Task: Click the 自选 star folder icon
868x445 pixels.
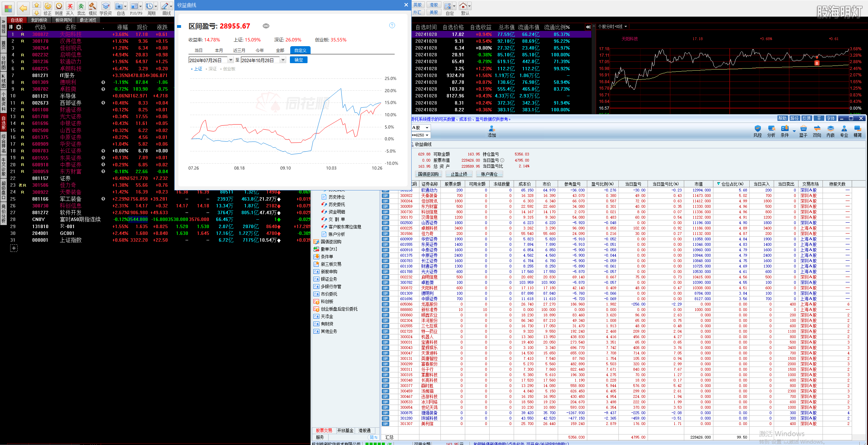Action: [119, 6]
